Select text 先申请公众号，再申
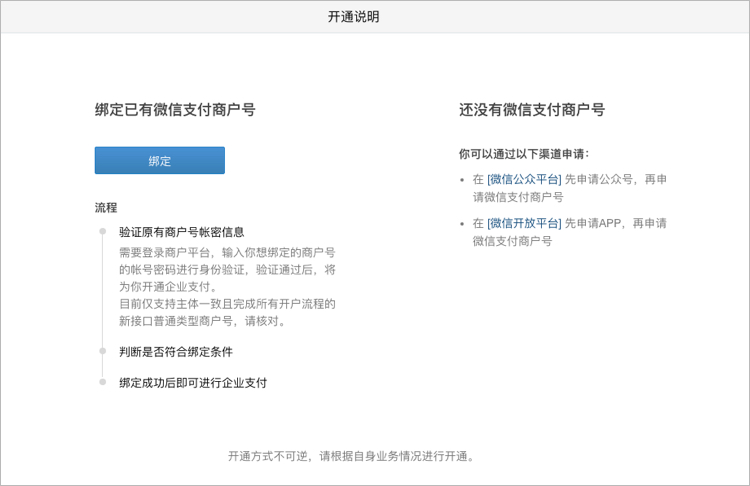750x486 pixels. click(x=616, y=179)
